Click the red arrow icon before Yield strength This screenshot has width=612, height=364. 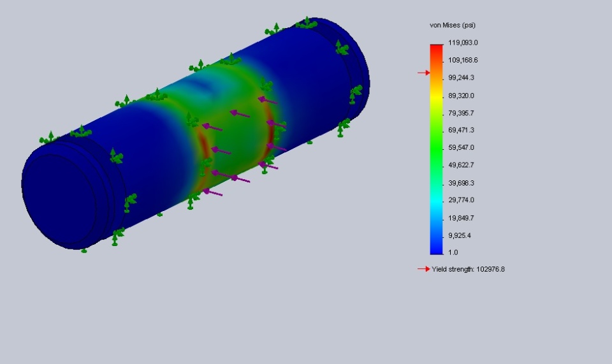pyautogui.click(x=423, y=269)
